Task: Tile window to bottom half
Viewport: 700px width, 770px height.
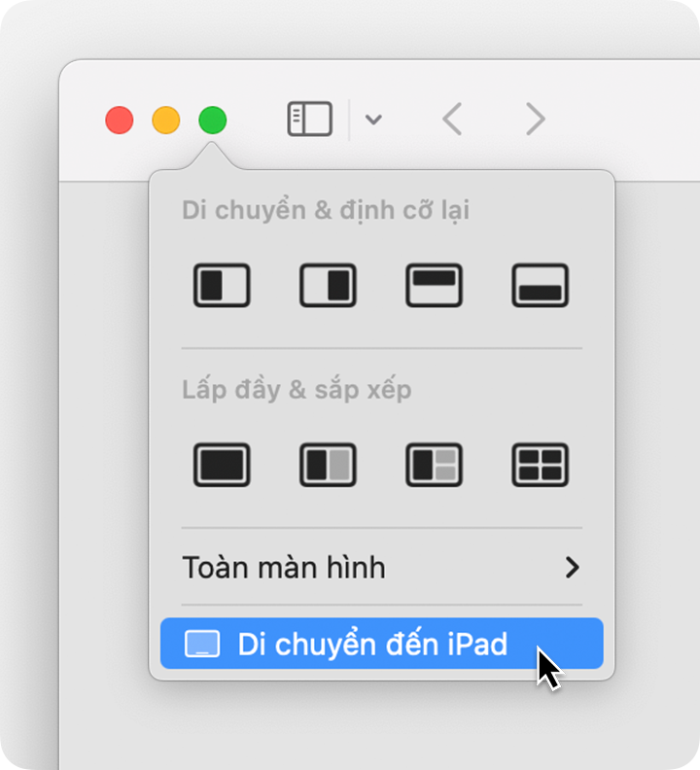Action: [x=540, y=285]
